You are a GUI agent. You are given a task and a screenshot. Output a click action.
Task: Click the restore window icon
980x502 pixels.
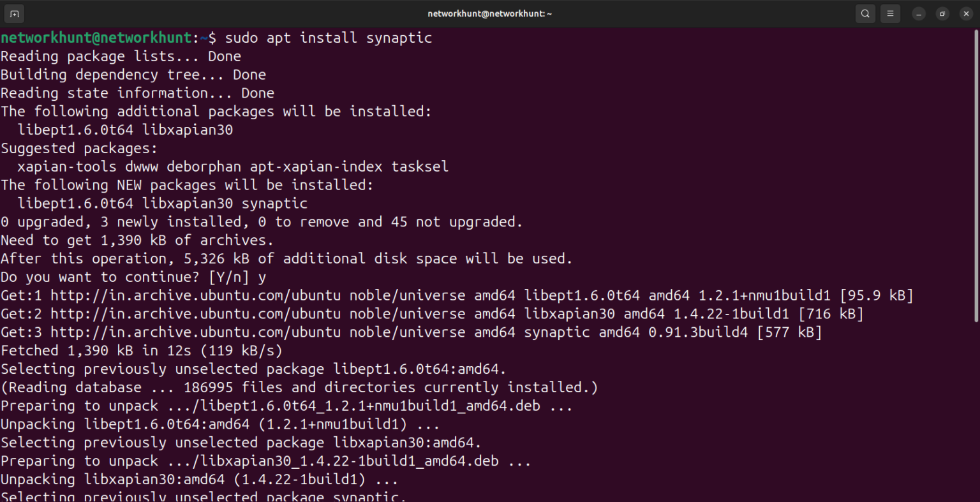[x=942, y=13]
